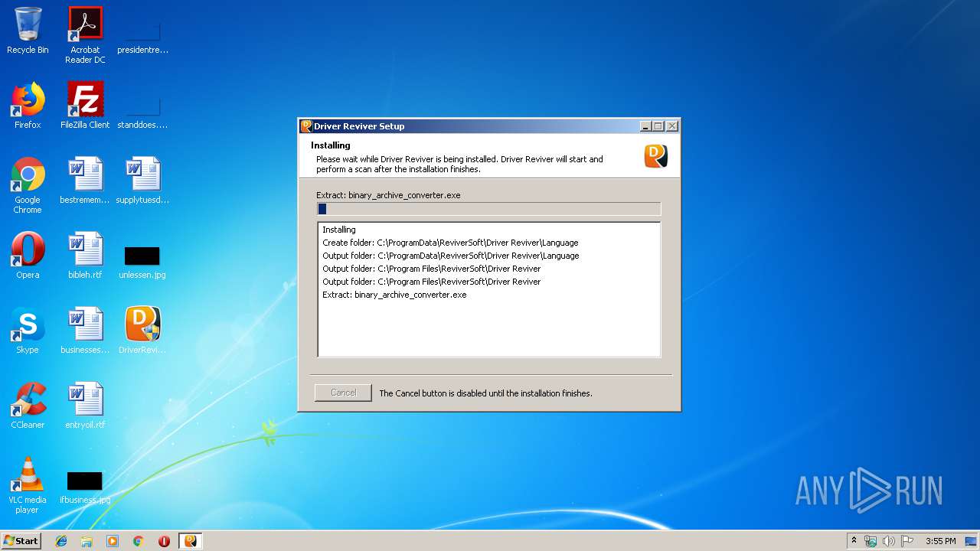This screenshot has height=551, width=980.
Task: Minimize the Driver Reviver Setup window
Action: [x=645, y=126]
